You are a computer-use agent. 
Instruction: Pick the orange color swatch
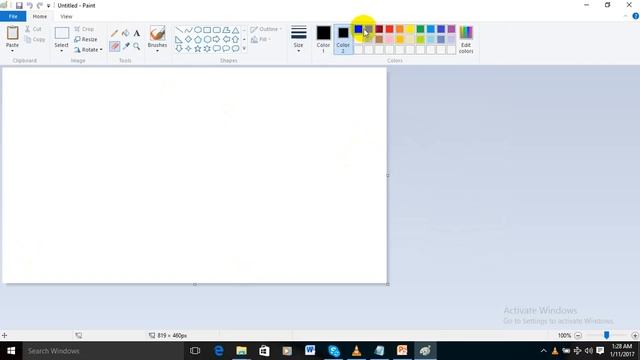[400, 29]
